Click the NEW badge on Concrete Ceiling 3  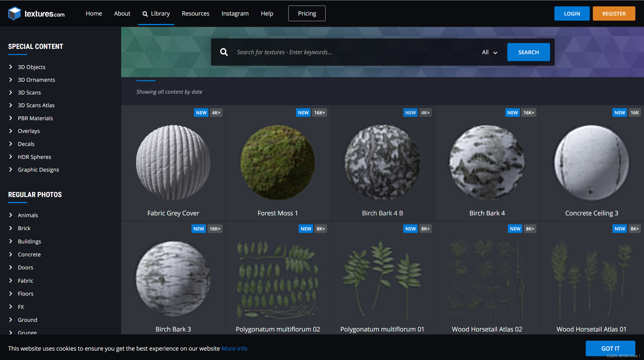[619, 113]
